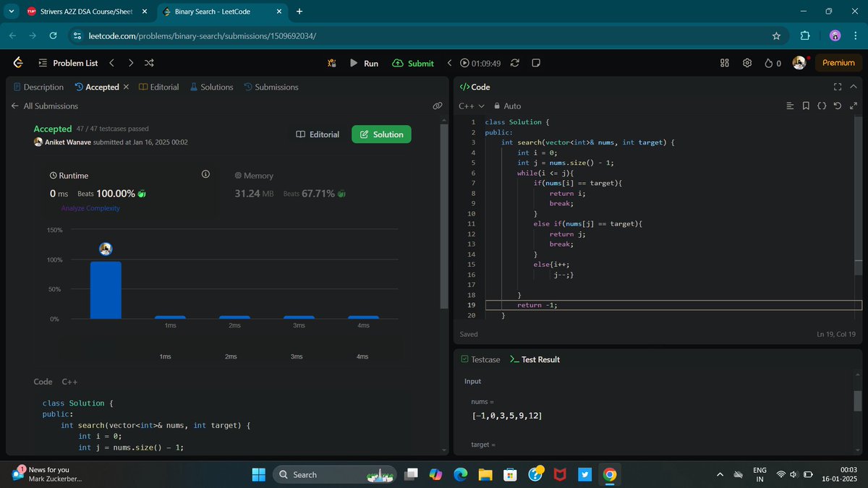
Task: Open the Solutions tab
Action: [x=211, y=87]
